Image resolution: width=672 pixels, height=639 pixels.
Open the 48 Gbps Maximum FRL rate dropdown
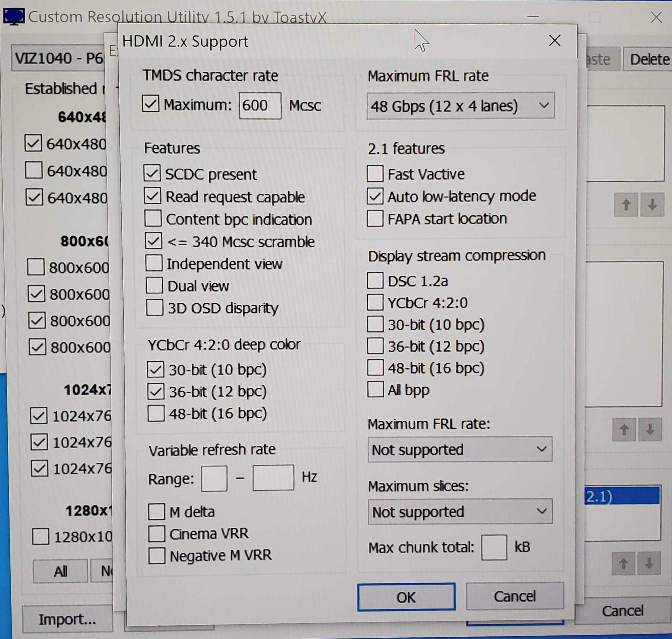(x=460, y=106)
